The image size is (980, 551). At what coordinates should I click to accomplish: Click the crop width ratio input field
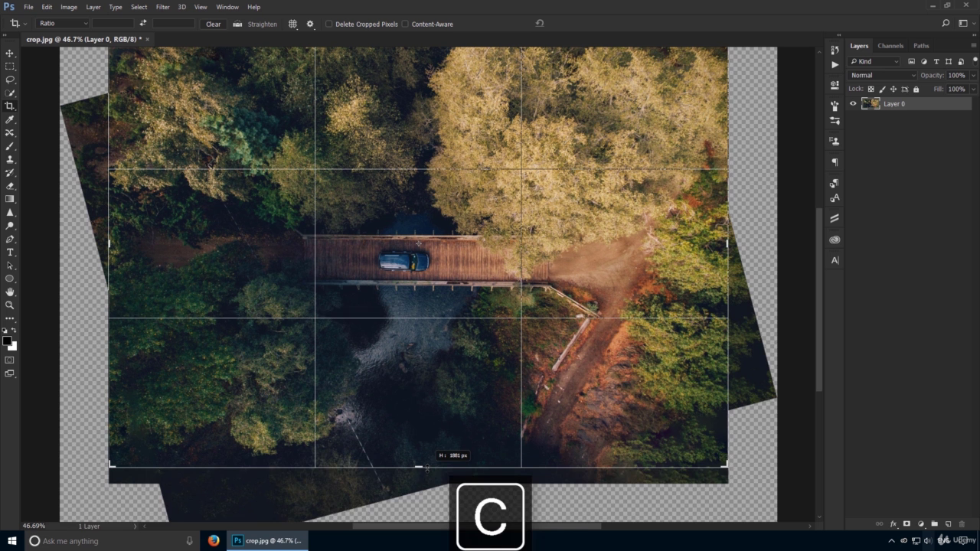click(113, 24)
